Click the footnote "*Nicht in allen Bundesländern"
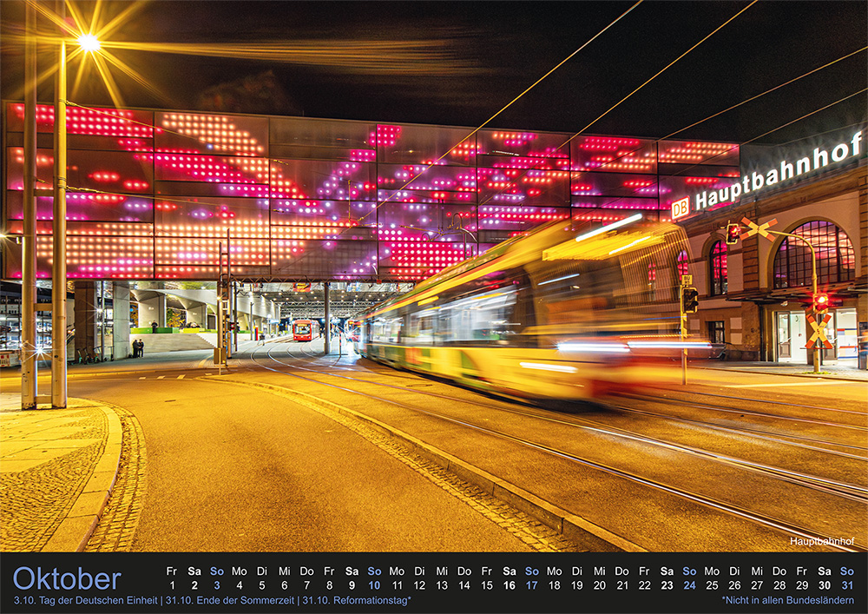This screenshot has height=614, width=868. [x=788, y=600]
